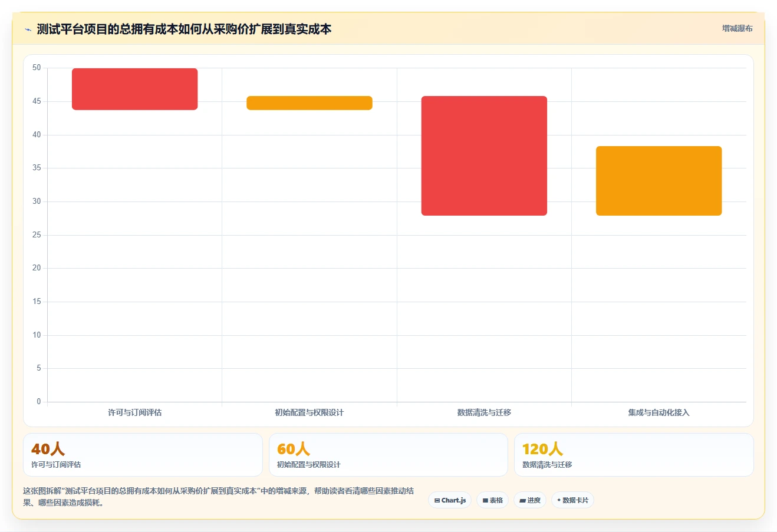The image size is (777, 532).
Task: Open the 40人 许可与订阅评估 data card
Action: coord(143,455)
